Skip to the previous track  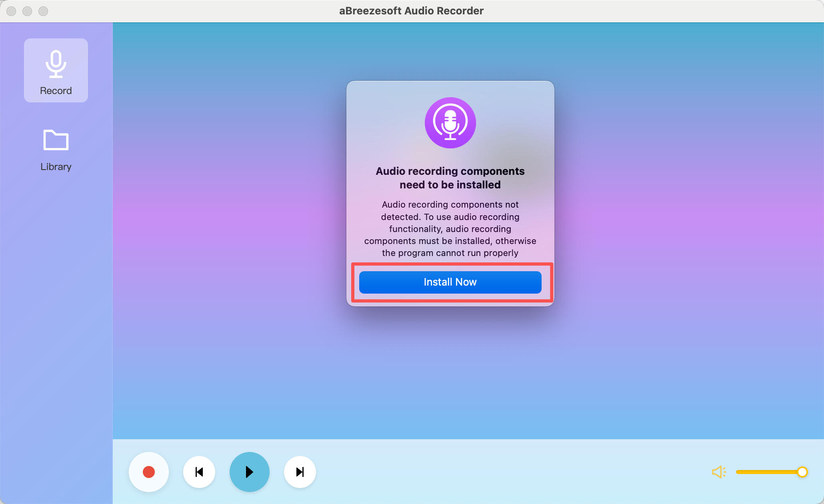coord(199,472)
